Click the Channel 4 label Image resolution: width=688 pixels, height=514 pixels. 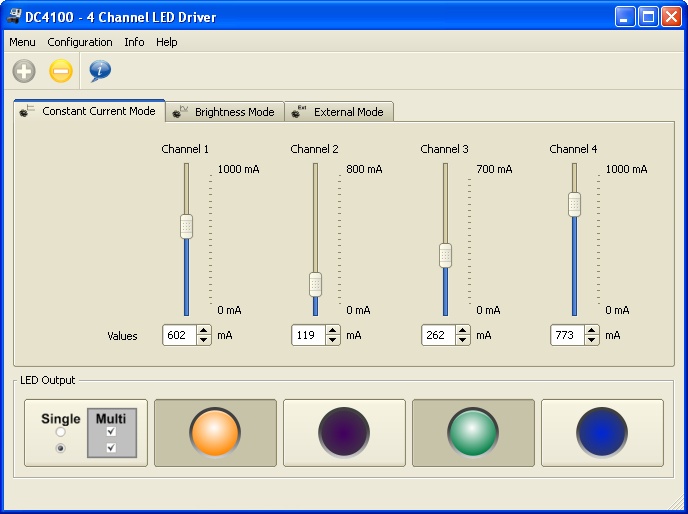tap(573, 149)
